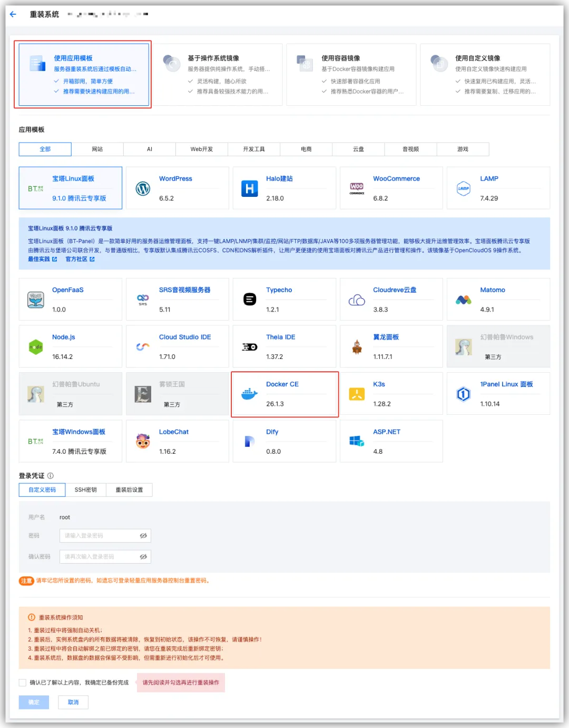Focus the 确认密码 input field
Viewport: 569px width, 728px height.
point(105,556)
